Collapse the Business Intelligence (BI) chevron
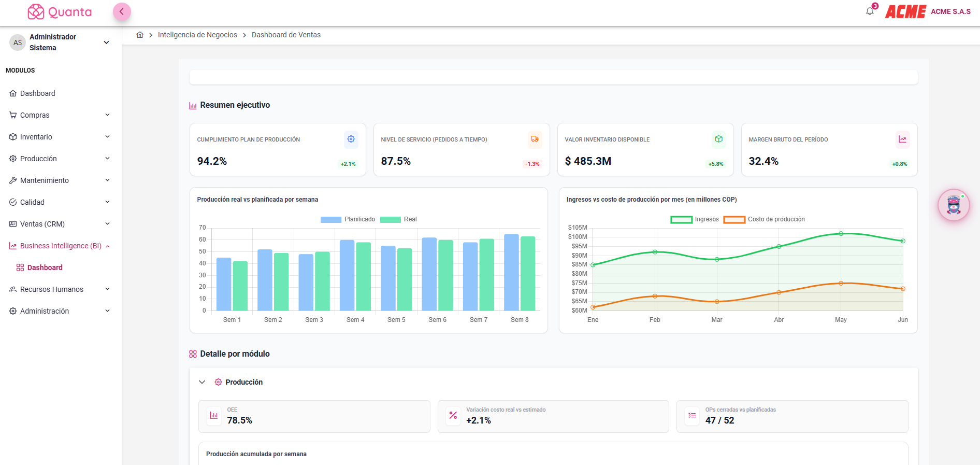980x465 pixels. (x=108, y=246)
